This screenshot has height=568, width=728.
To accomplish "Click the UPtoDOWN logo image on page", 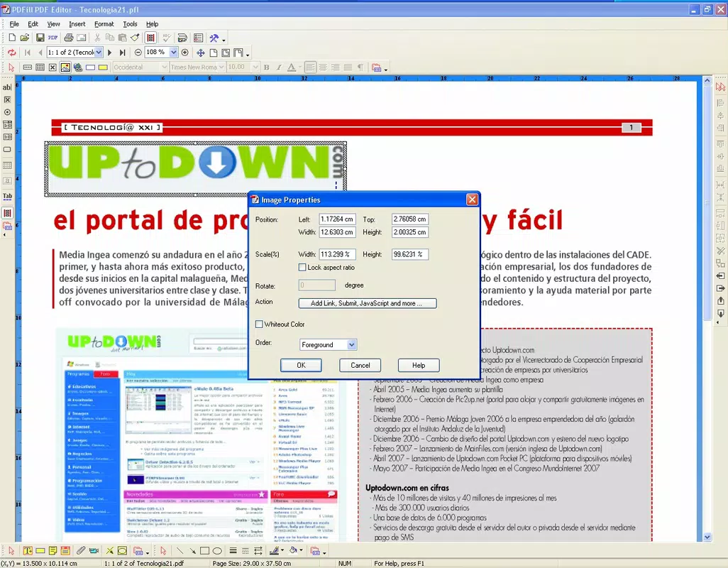I will tap(196, 168).
